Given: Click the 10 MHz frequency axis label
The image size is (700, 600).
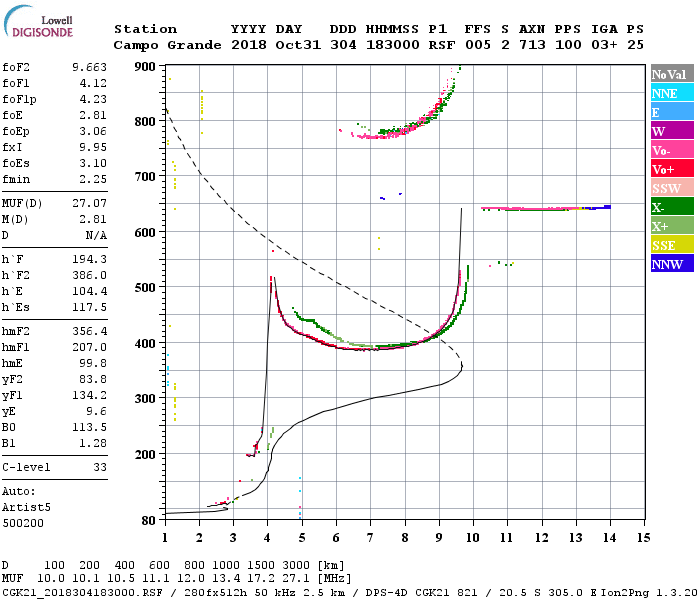Looking at the screenshot, I should tap(473, 538).
